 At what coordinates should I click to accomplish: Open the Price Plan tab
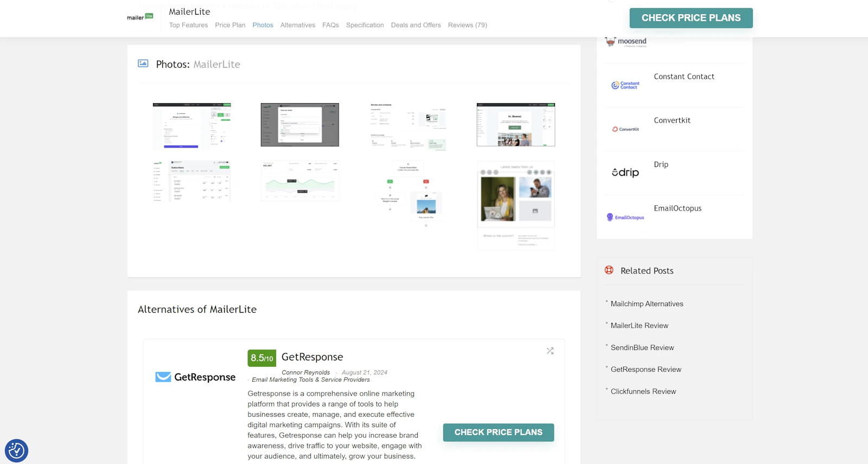pyautogui.click(x=230, y=25)
